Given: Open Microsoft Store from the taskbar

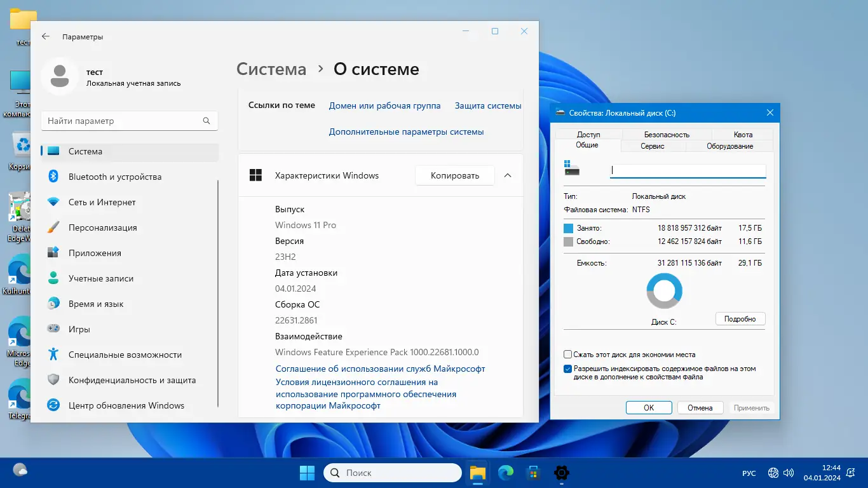Looking at the screenshot, I should tap(534, 473).
